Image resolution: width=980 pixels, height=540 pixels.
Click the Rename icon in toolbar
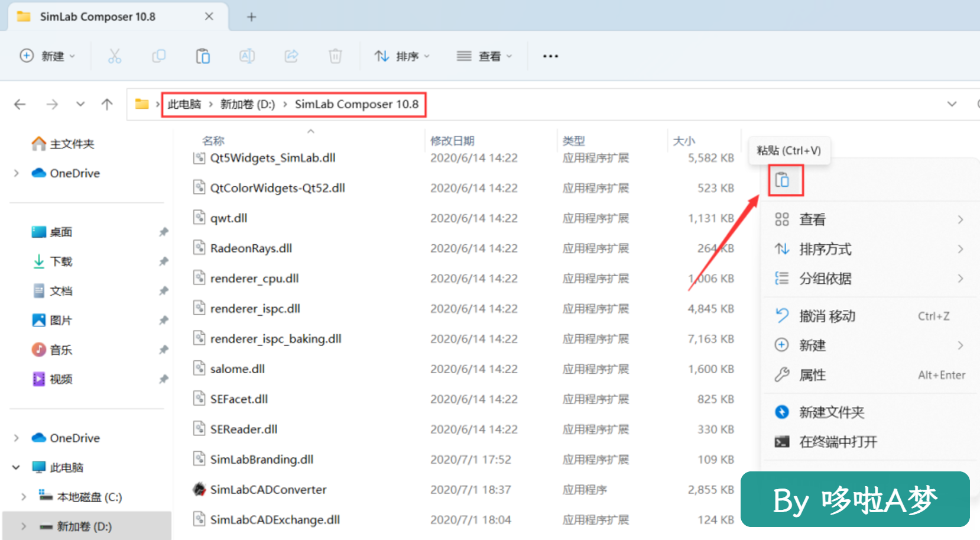click(247, 56)
